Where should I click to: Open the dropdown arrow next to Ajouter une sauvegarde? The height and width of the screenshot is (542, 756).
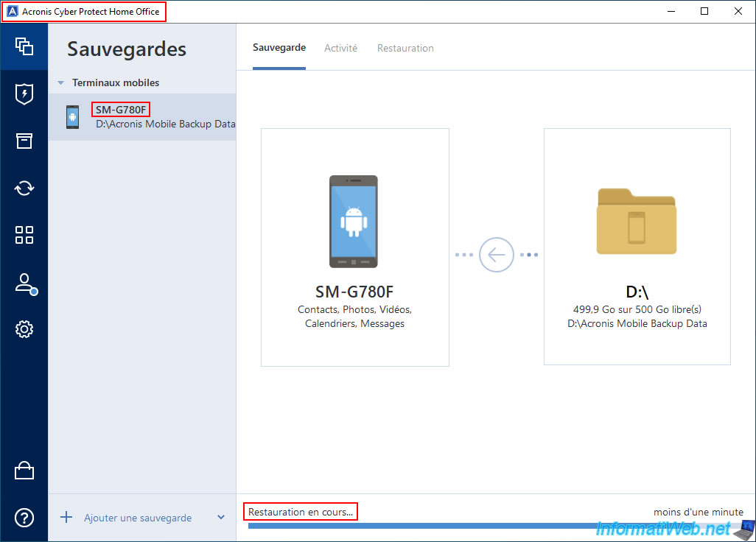click(221, 518)
